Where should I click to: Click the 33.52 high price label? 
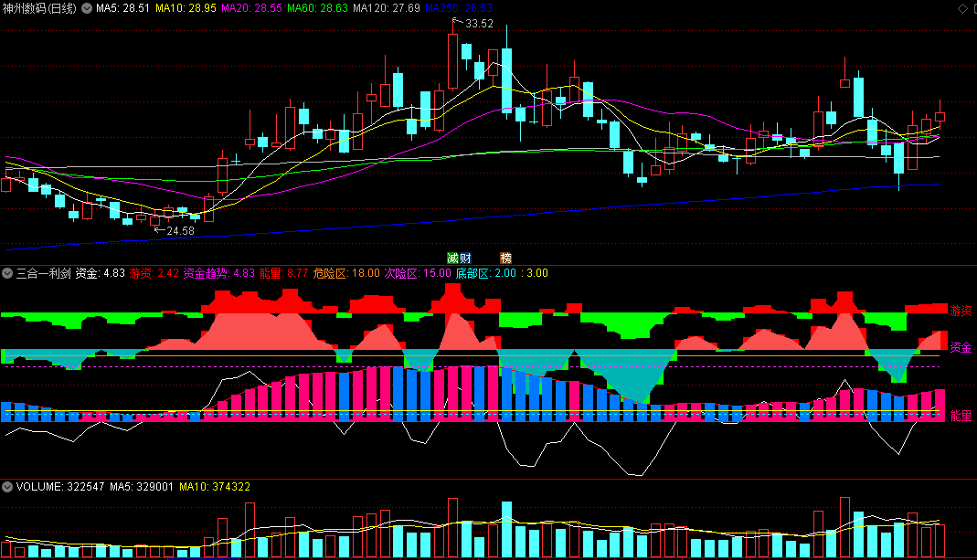pos(479,24)
